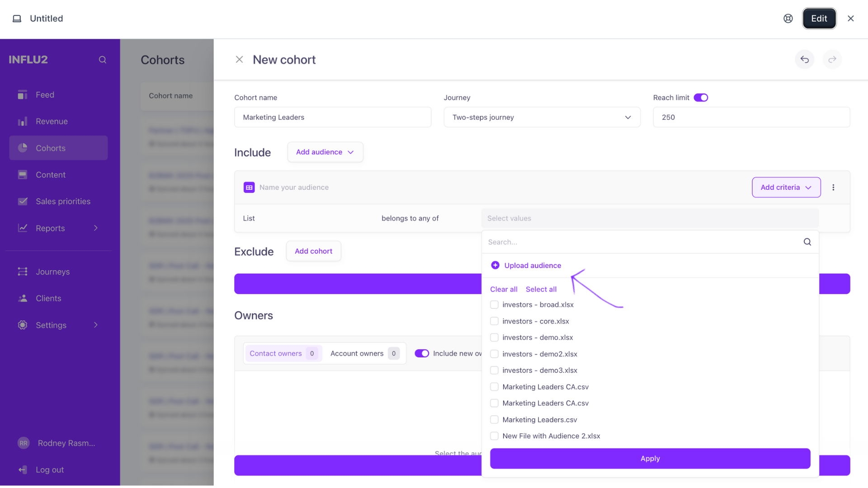The height and width of the screenshot is (488, 868).
Task: Click the Rodney Rasm... user name
Action: coord(66,443)
